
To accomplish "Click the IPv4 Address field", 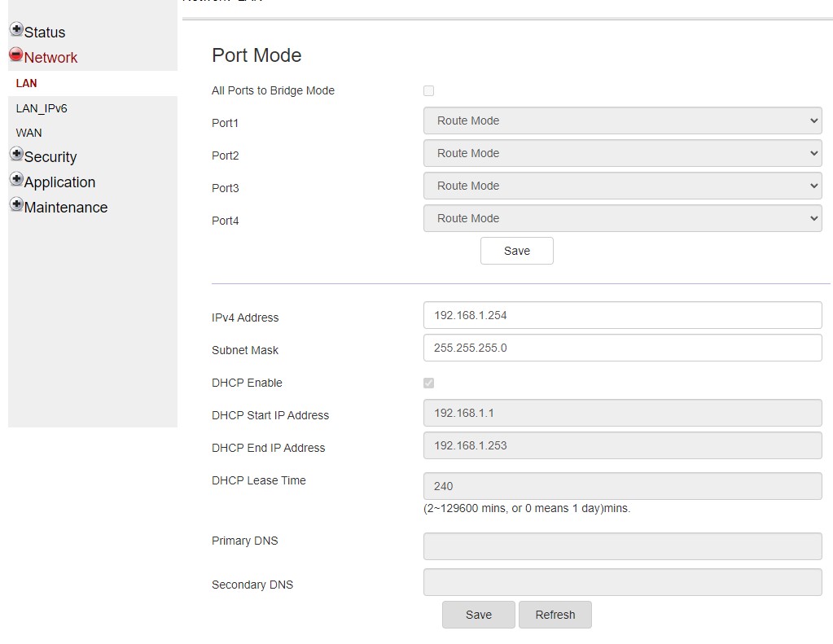I will pyautogui.click(x=622, y=315).
